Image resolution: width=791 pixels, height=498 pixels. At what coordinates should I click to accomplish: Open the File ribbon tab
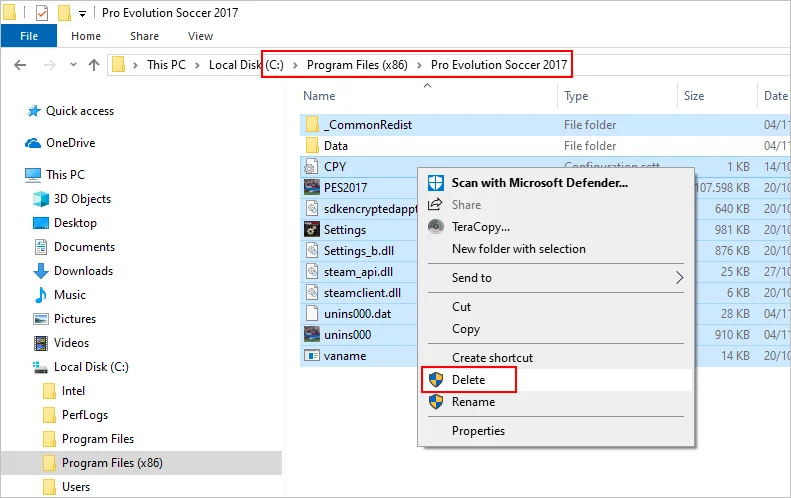pyautogui.click(x=29, y=36)
